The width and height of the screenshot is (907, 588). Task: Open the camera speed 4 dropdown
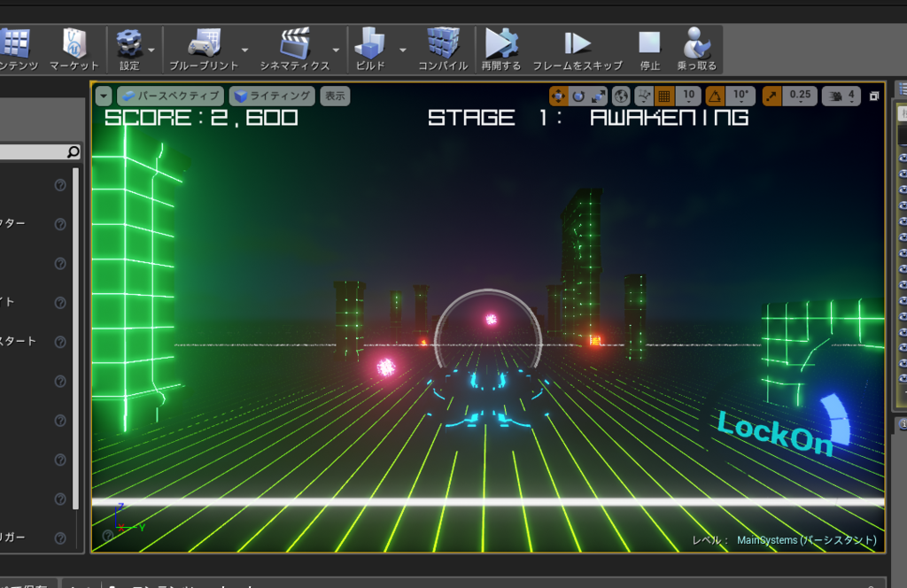pos(841,96)
